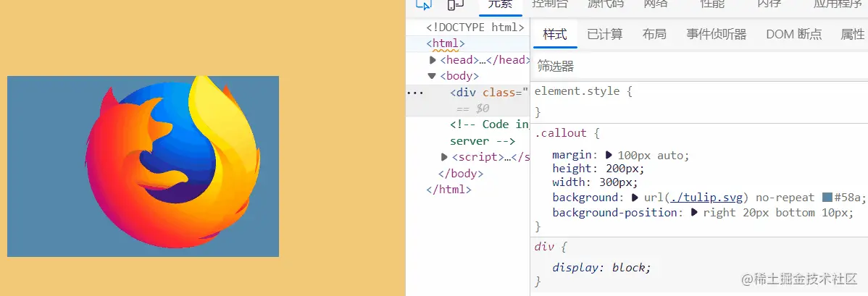Open the 内存 tab

click(769, 4)
